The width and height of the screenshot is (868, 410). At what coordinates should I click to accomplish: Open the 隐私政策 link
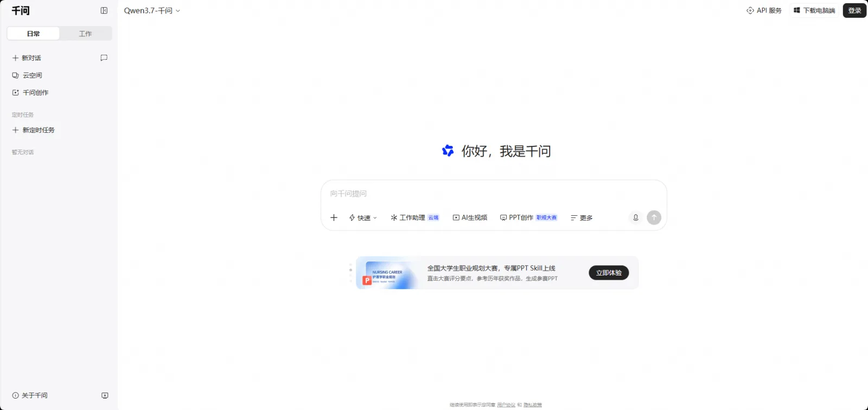533,405
